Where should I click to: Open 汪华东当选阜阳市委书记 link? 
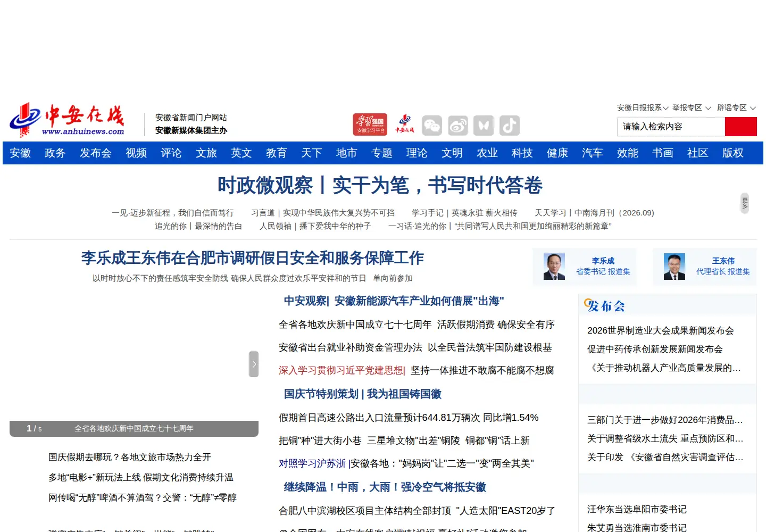coord(637,509)
